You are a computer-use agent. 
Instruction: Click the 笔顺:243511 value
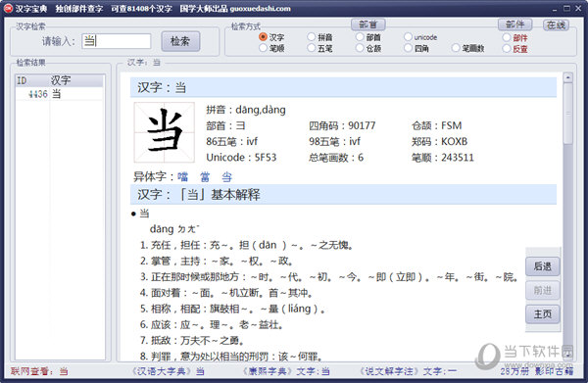coord(443,157)
